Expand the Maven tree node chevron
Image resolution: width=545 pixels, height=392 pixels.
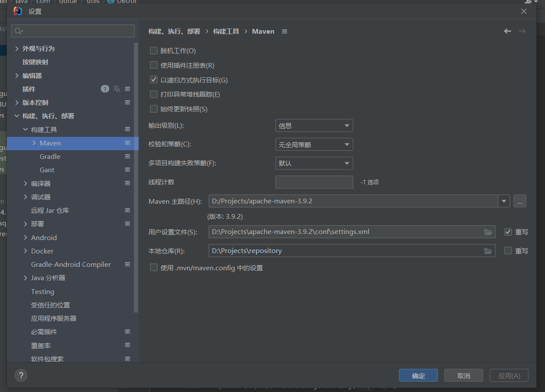click(x=34, y=143)
